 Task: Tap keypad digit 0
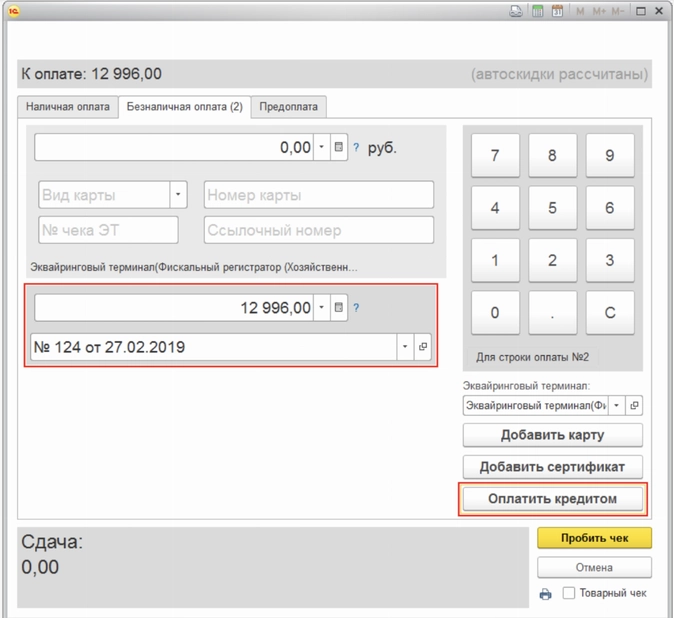point(495,312)
